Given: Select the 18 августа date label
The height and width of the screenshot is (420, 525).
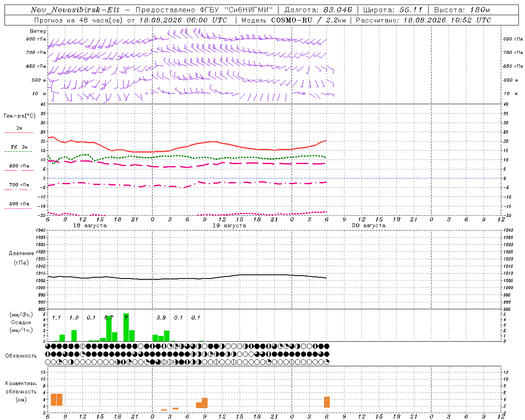Looking at the screenshot, I should point(90,226).
